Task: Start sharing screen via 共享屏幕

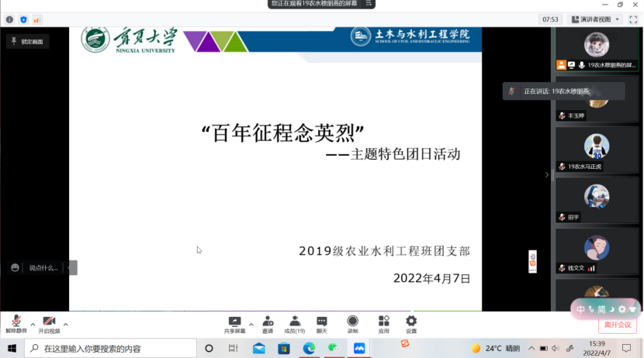Action: click(x=234, y=323)
